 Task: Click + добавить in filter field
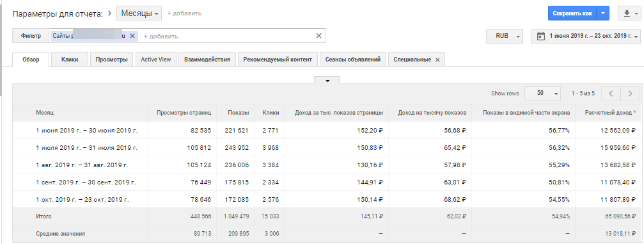[x=161, y=37]
